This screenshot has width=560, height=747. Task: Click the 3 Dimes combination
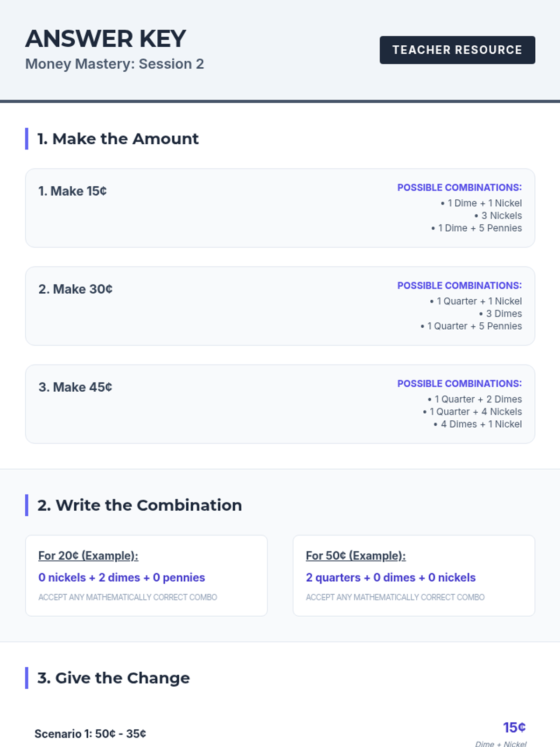click(500, 314)
